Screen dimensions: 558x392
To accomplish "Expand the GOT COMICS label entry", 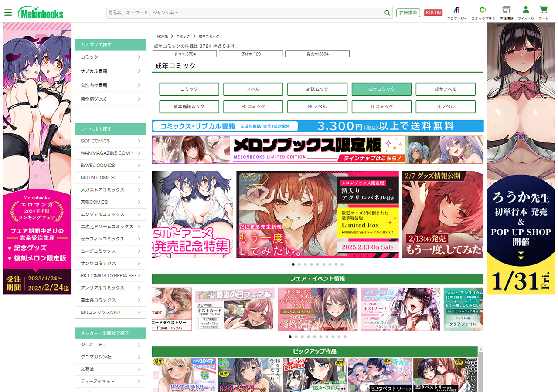I will [x=110, y=141].
